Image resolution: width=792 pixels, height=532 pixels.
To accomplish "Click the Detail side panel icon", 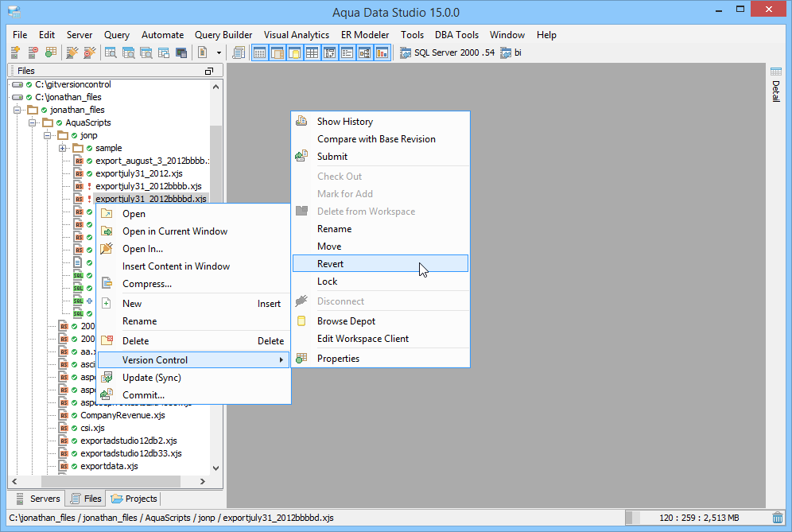I will tap(776, 72).
